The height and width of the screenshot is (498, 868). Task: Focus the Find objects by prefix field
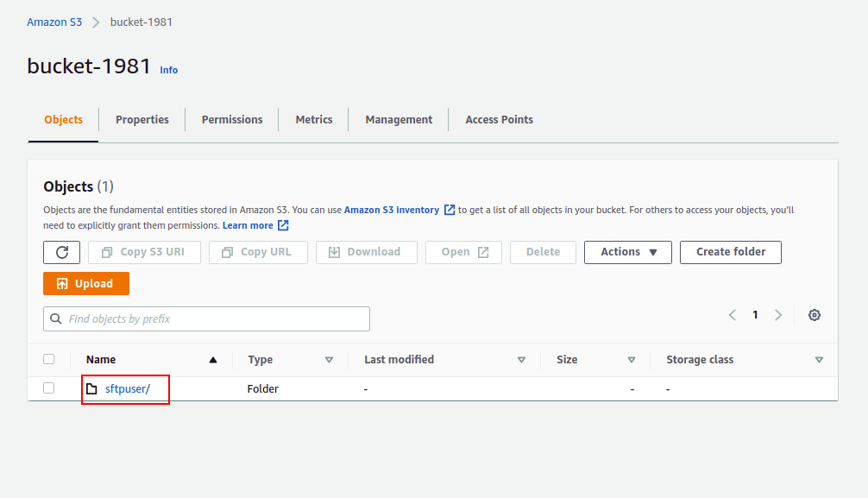point(206,319)
